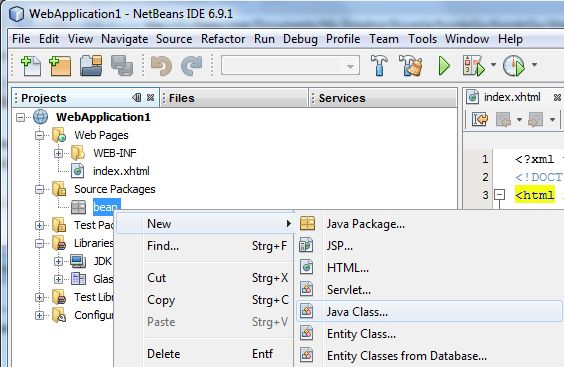Open dropdown beside editor Back icon
The image size is (564, 367).
[519, 119]
